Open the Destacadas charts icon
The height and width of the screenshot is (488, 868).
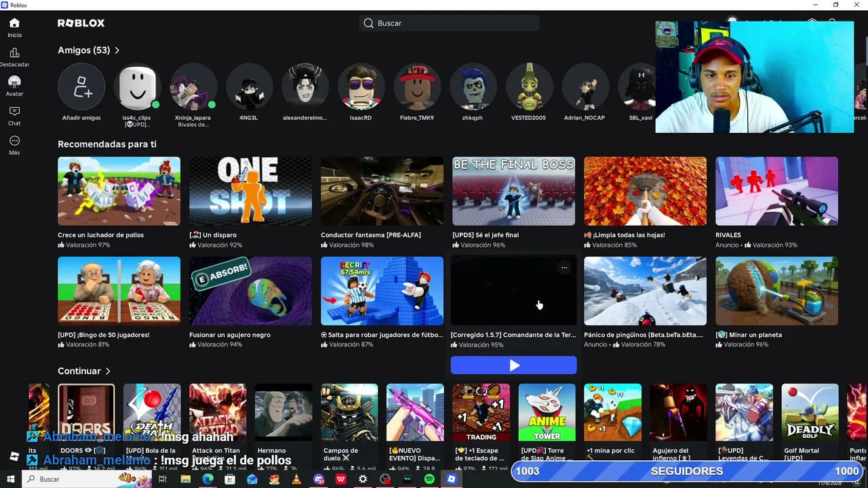(x=14, y=53)
